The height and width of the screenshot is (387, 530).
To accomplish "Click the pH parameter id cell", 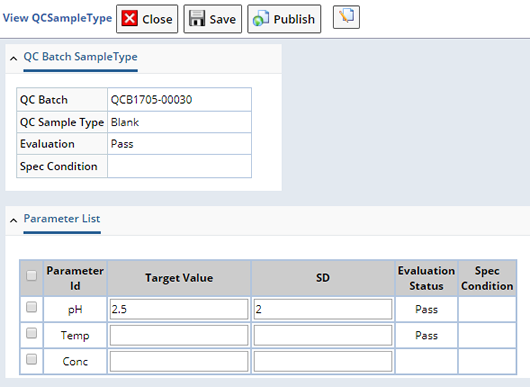I will (x=75, y=309).
